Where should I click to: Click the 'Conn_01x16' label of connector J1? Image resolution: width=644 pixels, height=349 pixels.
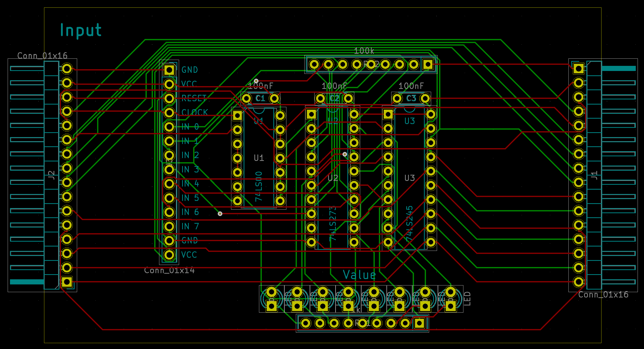(603, 295)
